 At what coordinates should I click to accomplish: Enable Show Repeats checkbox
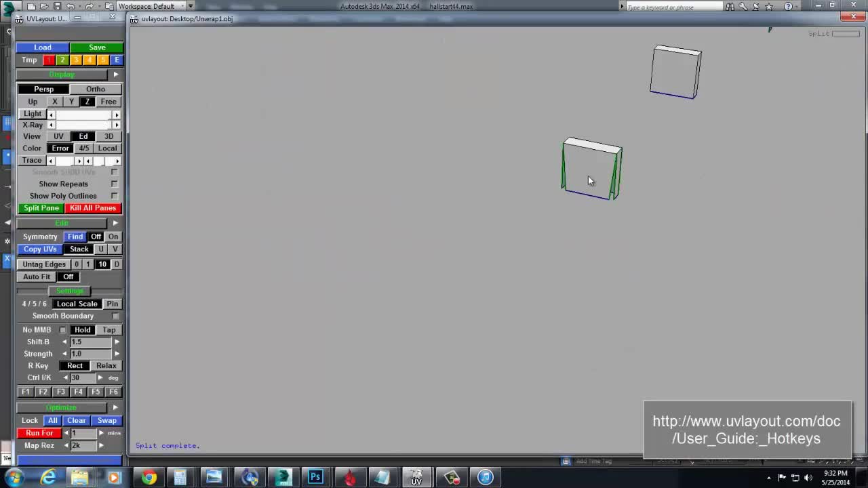(114, 184)
